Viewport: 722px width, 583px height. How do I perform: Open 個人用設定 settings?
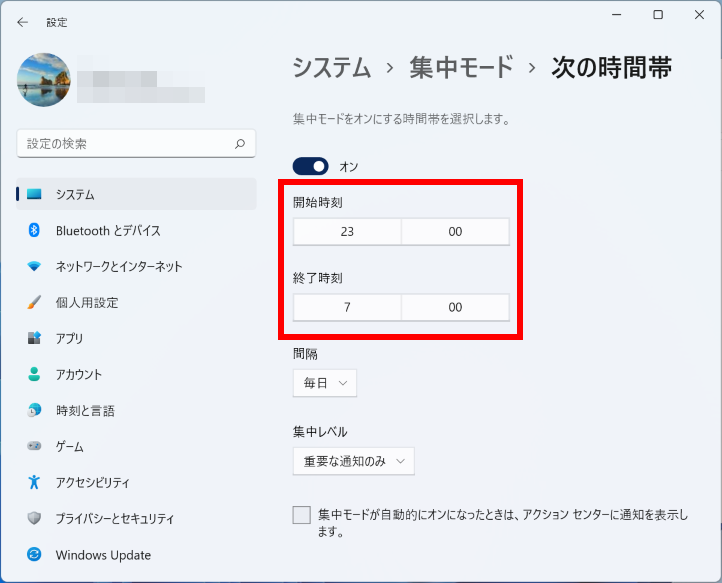(x=136, y=303)
